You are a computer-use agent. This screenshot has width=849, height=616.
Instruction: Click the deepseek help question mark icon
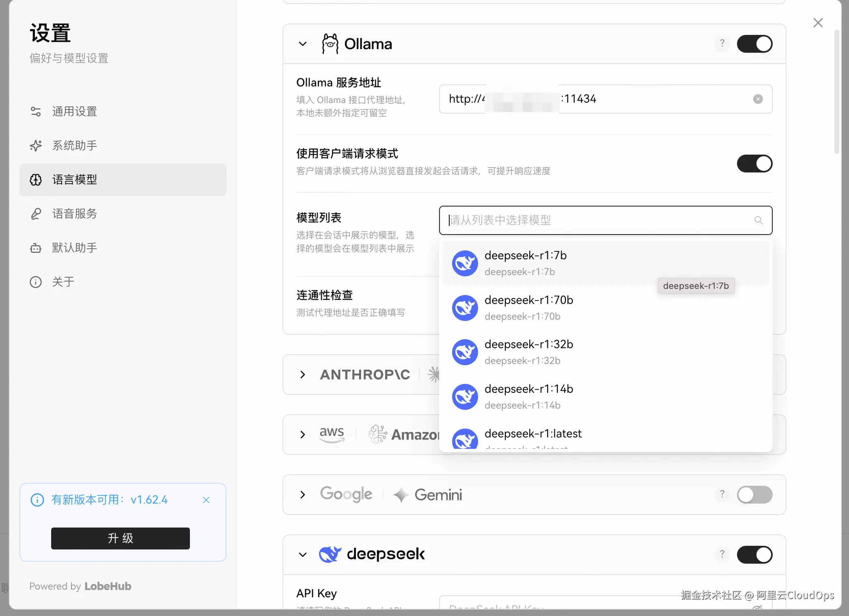[x=722, y=554]
